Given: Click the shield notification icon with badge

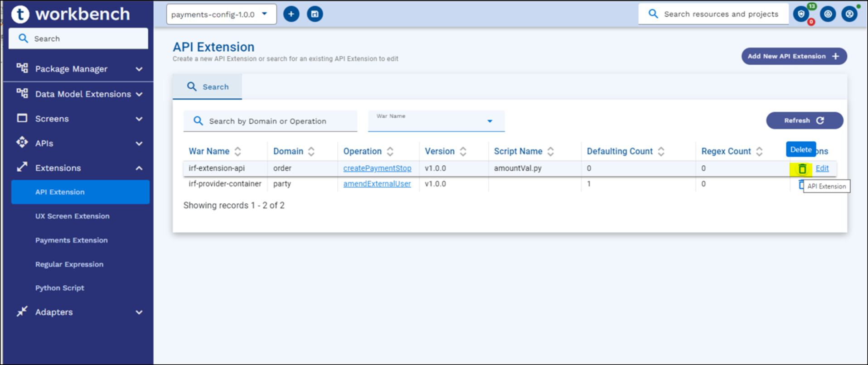Looking at the screenshot, I should [x=801, y=14].
